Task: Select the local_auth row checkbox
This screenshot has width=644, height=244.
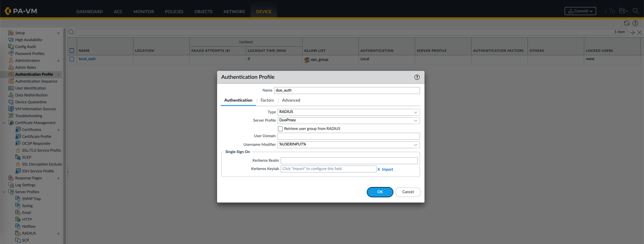Action: [x=72, y=59]
